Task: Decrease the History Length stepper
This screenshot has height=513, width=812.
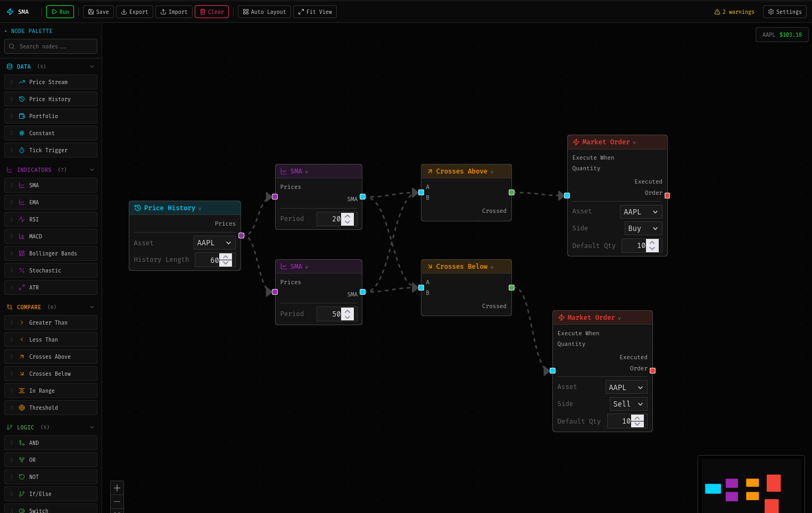Action: point(226,263)
